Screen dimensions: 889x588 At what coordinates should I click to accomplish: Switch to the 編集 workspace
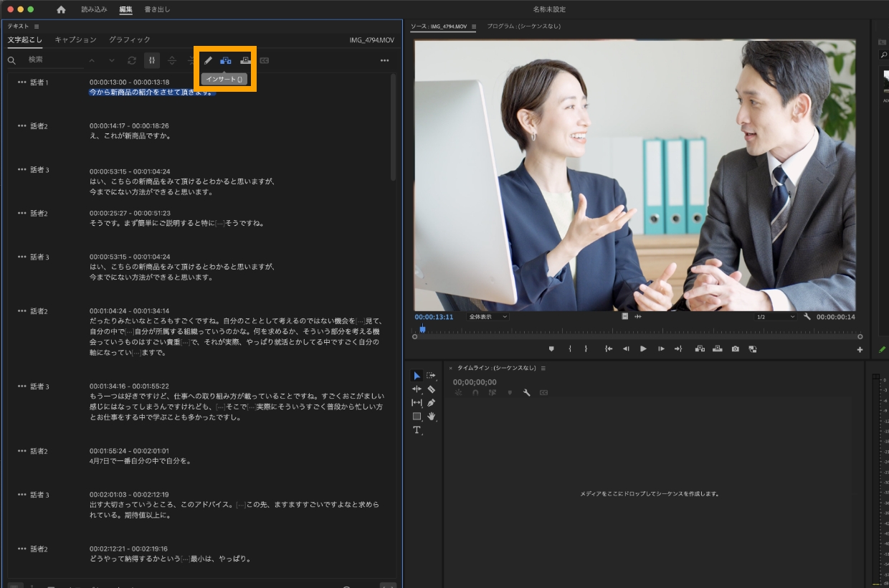click(125, 9)
